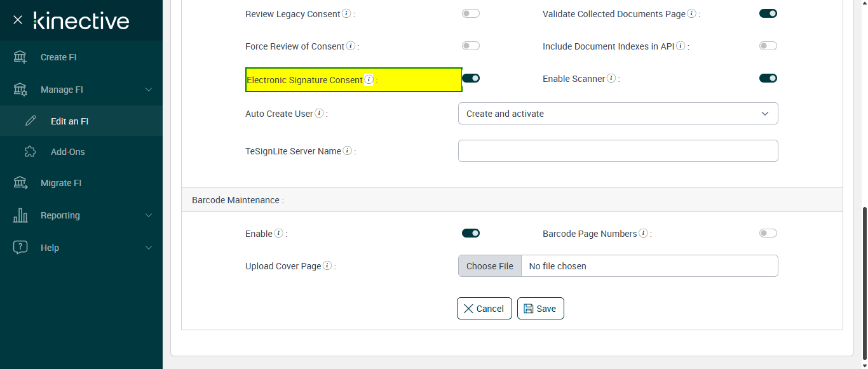Screen dimensions: 868x369
Task: Click into the TeSignLite Server Name field
Action: (618, 151)
